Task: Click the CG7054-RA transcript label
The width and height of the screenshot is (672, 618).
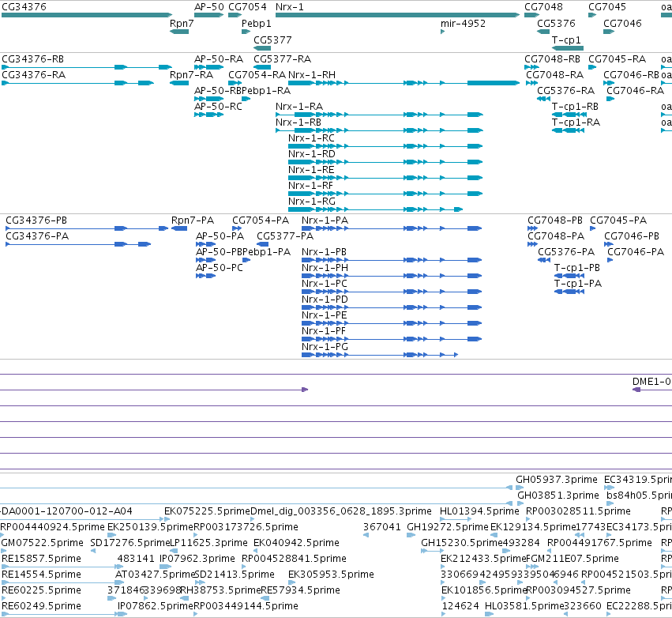Action: (257, 74)
